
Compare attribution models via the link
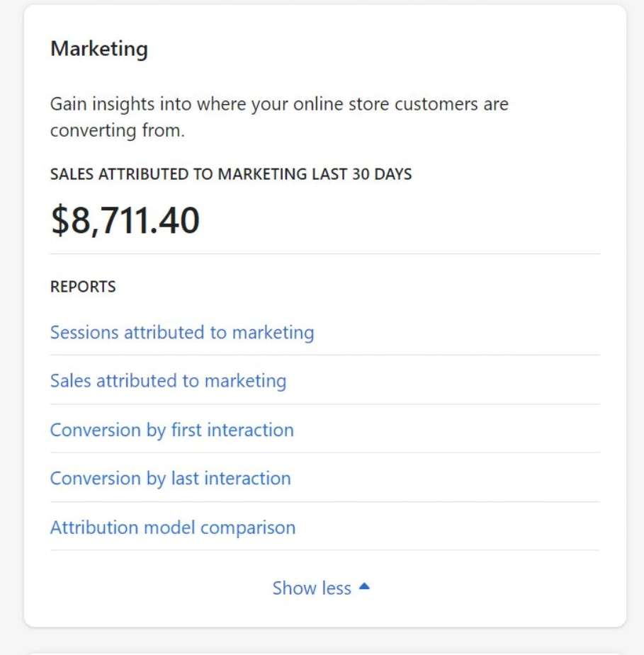pos(173,528)
